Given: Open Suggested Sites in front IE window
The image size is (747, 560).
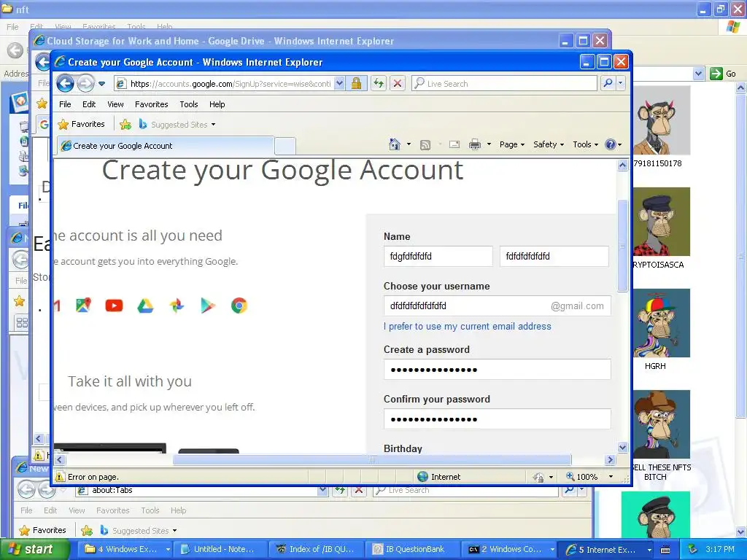Looking at the screenshot, I should [x=177, y=124].
